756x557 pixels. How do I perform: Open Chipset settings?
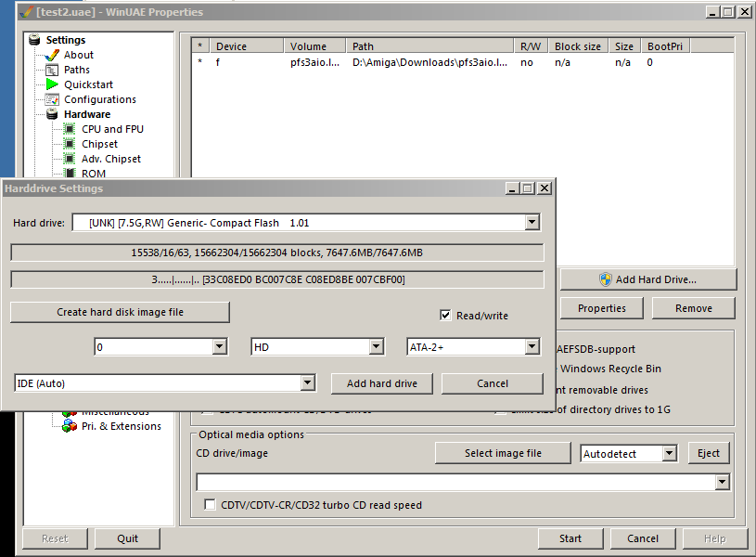tap(67, 144)
